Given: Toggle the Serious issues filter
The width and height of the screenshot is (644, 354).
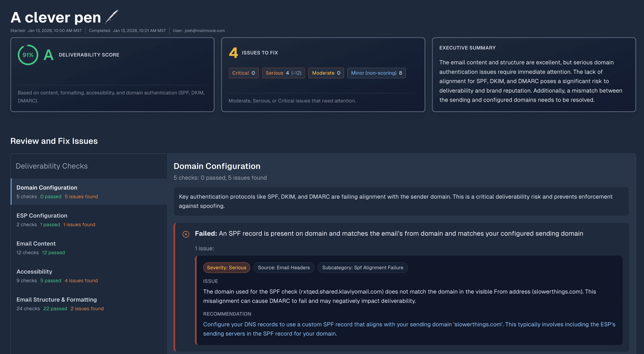Looking at the screenshot, I should [283, 73].
